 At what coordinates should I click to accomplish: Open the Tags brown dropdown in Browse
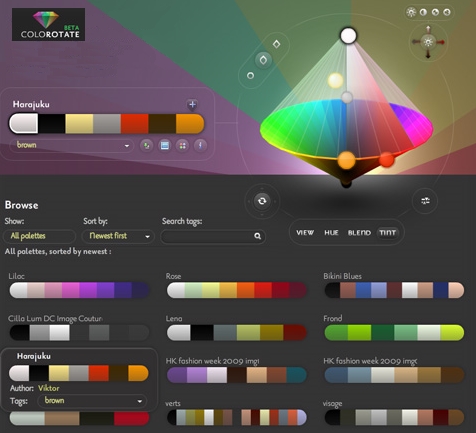point(92,401)
